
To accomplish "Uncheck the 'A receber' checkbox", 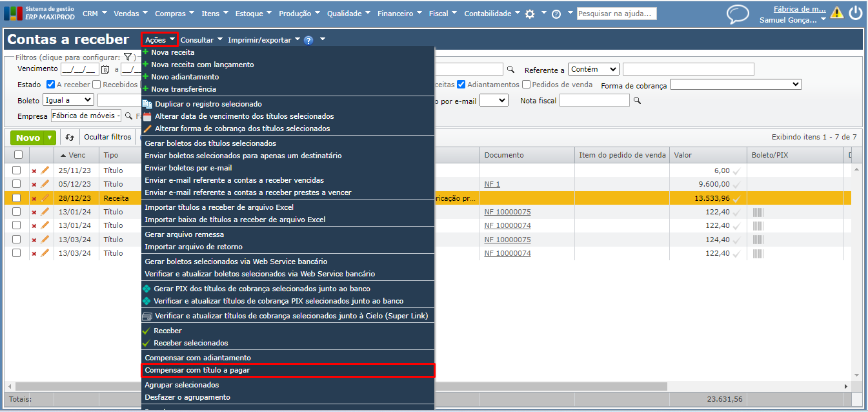I will point(51,85).
